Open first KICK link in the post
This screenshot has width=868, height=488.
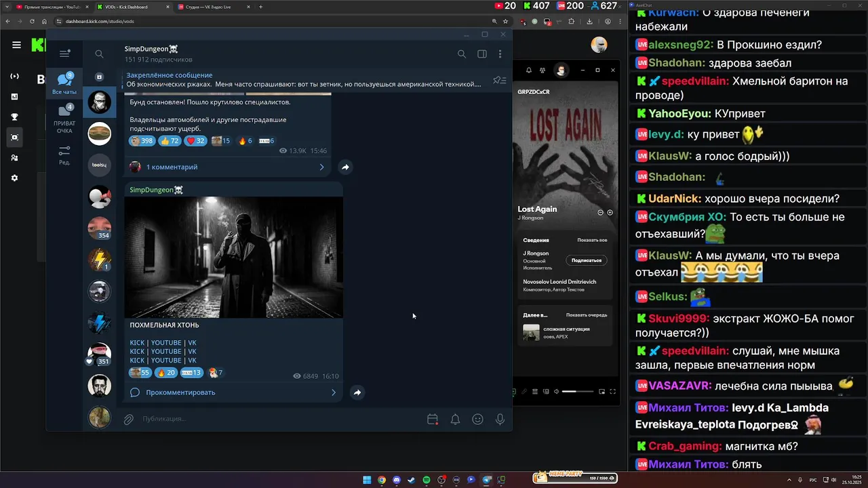click(x=137, y=343)
